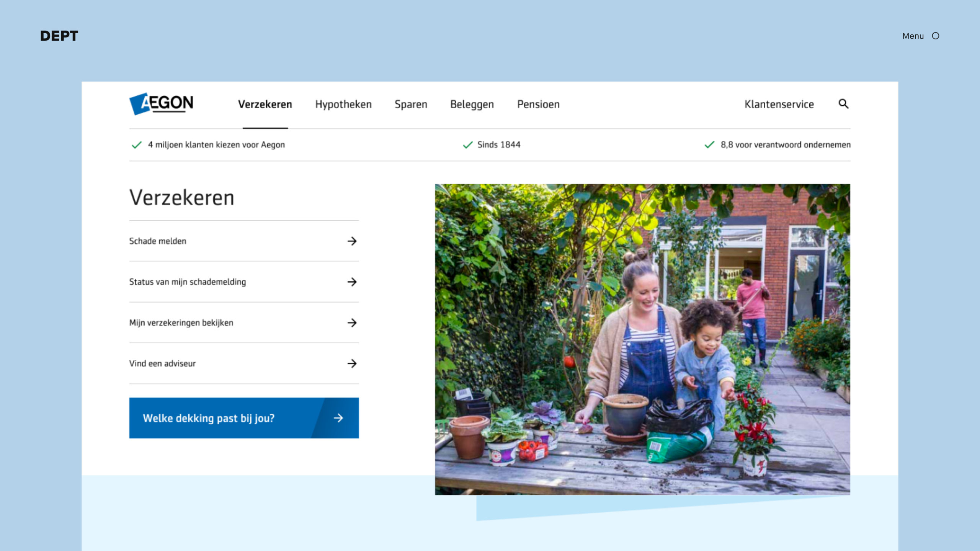The image size is (980, 551).
Task: Click checkmark next to 8,8 voor verantwoord
Action: point(709,145)
